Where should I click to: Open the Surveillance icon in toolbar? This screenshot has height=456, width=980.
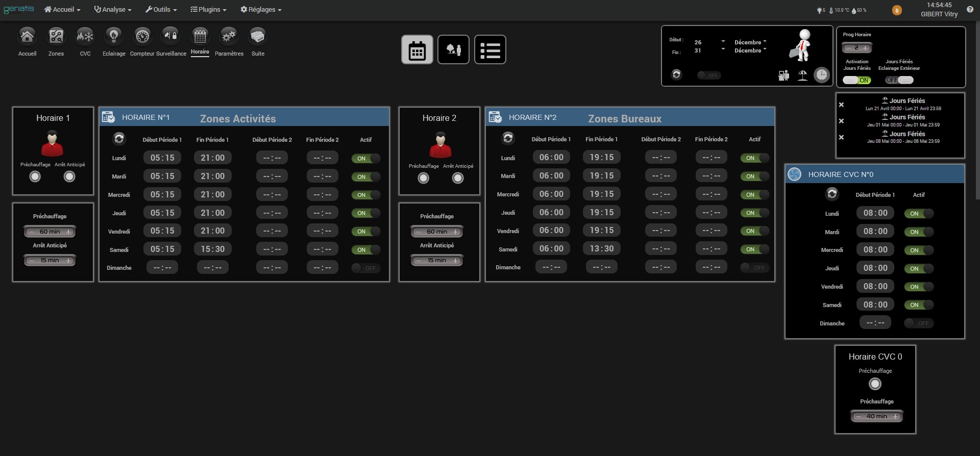coord(171,37)
